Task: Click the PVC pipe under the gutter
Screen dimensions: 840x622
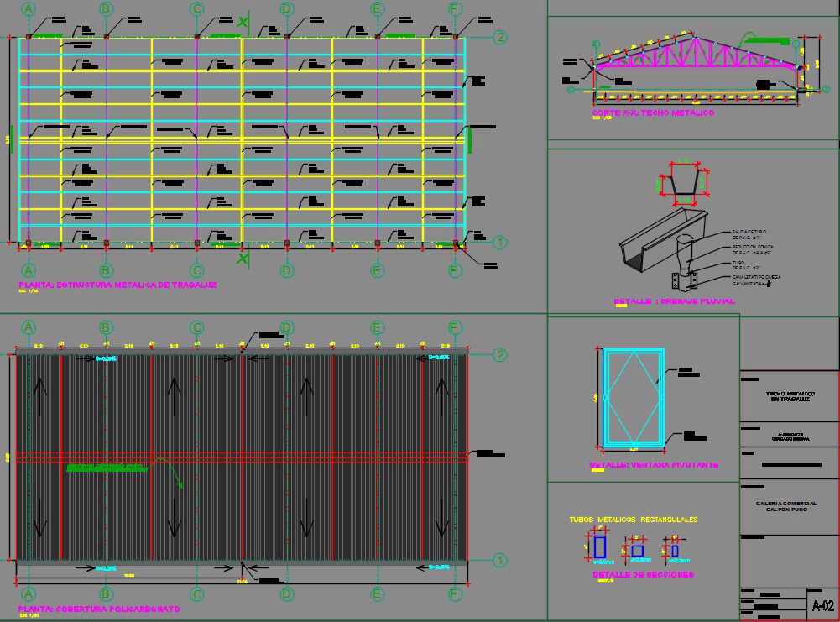Action: coord(685,252)
